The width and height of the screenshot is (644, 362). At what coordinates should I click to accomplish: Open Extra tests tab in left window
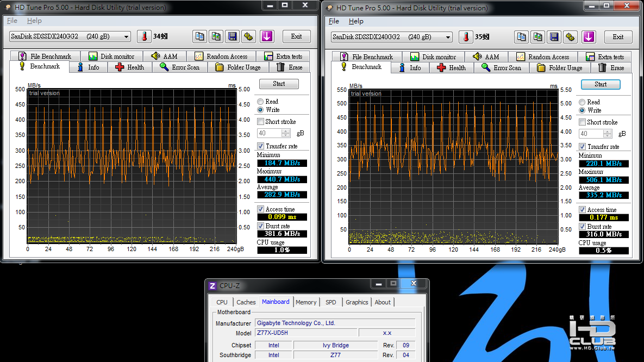(283, 57)
